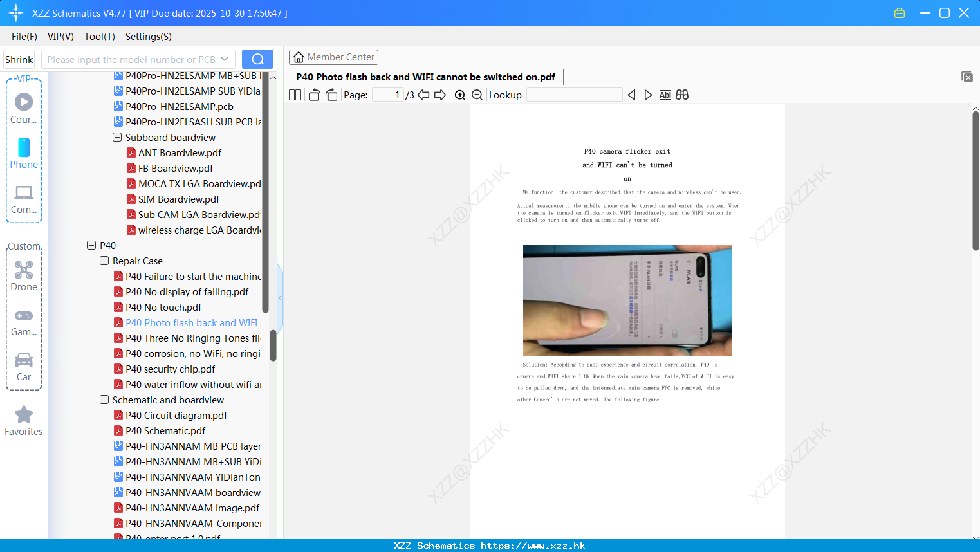Open P40 No touch.pdf
This screenshot has height=552, width=980.
163,307
